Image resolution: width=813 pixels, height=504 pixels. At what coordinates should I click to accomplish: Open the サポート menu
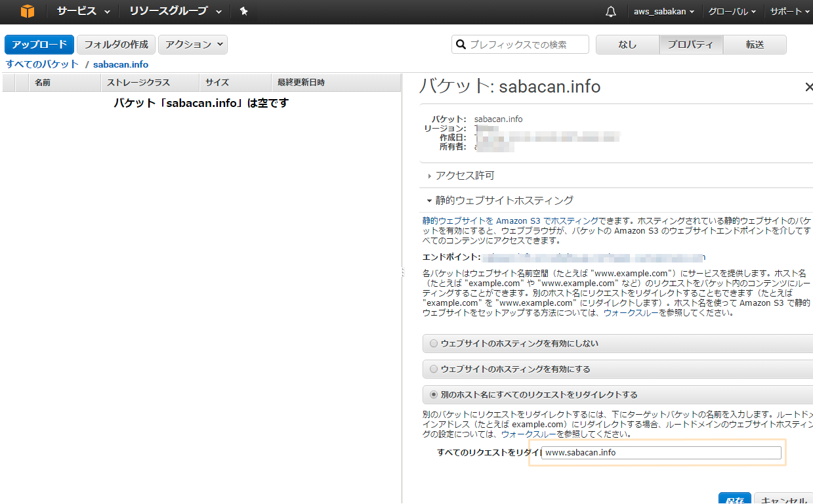coord(789,12)
